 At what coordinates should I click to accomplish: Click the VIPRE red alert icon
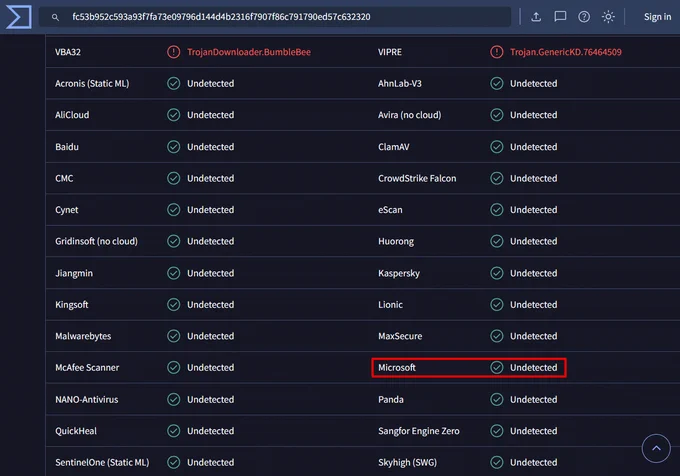point(497,52)
